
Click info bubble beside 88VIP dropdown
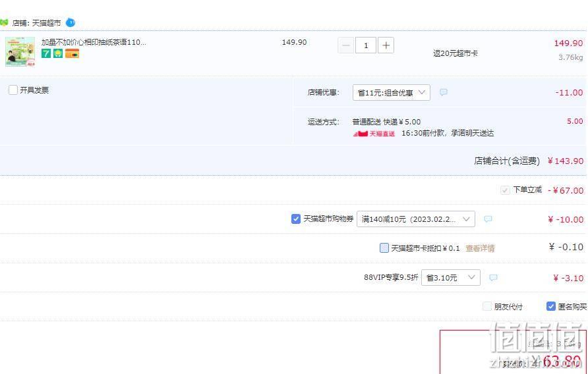tap(493, 277)
